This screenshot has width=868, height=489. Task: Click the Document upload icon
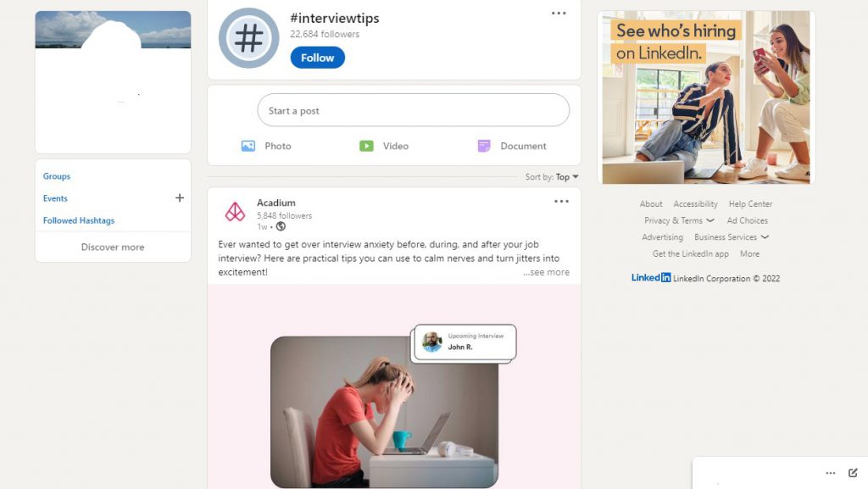[x=484, y=146]
